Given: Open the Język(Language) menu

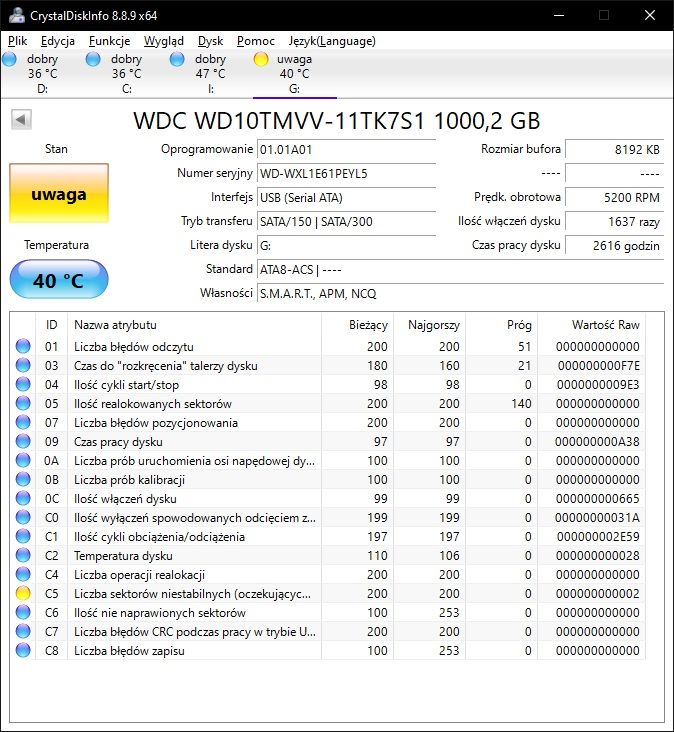Looking at the screenshot, I should click(332, 41).
